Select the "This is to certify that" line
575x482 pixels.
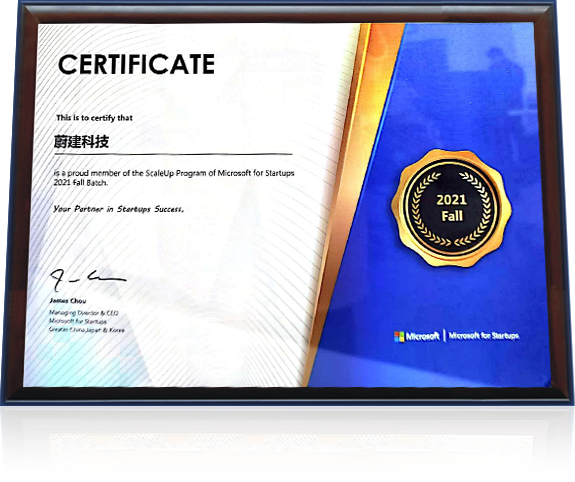tap(94, 118)
